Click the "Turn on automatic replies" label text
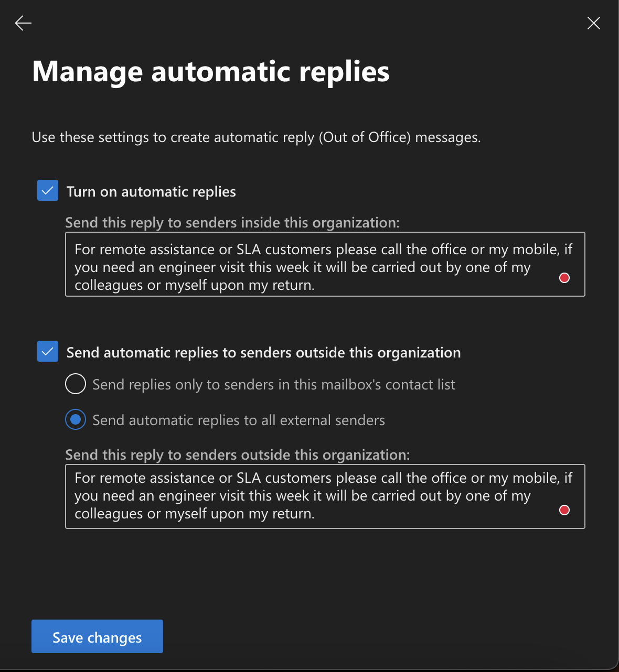The width and height of the screenshot is (619, 672). coord(151,192)
